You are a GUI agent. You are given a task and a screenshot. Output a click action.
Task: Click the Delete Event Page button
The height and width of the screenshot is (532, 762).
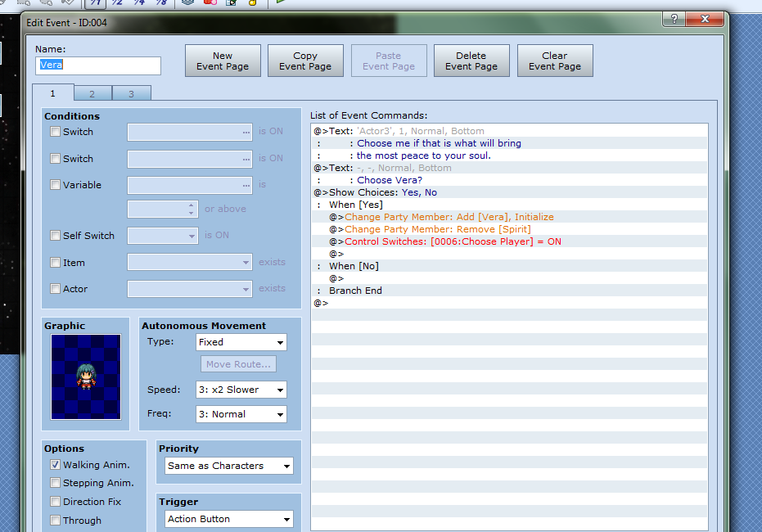click(471, 61)
